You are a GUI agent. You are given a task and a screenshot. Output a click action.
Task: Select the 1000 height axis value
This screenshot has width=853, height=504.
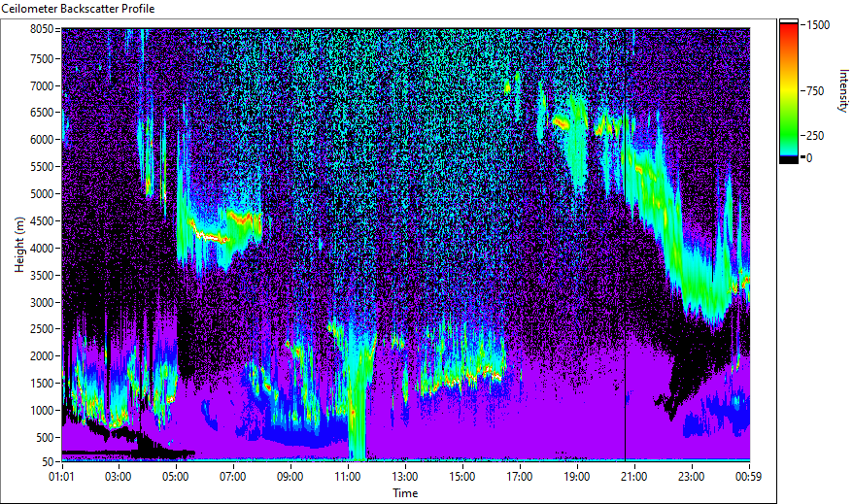pos(42,411)
